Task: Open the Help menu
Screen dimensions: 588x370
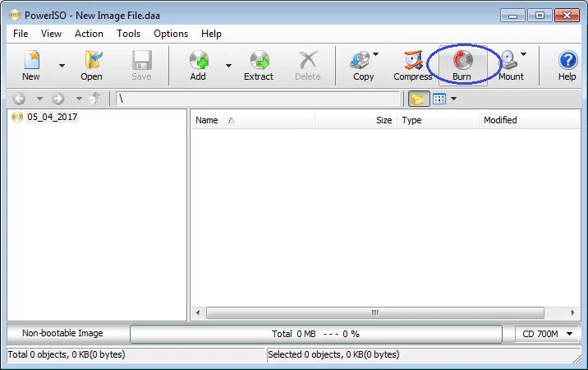Action: 211,34
